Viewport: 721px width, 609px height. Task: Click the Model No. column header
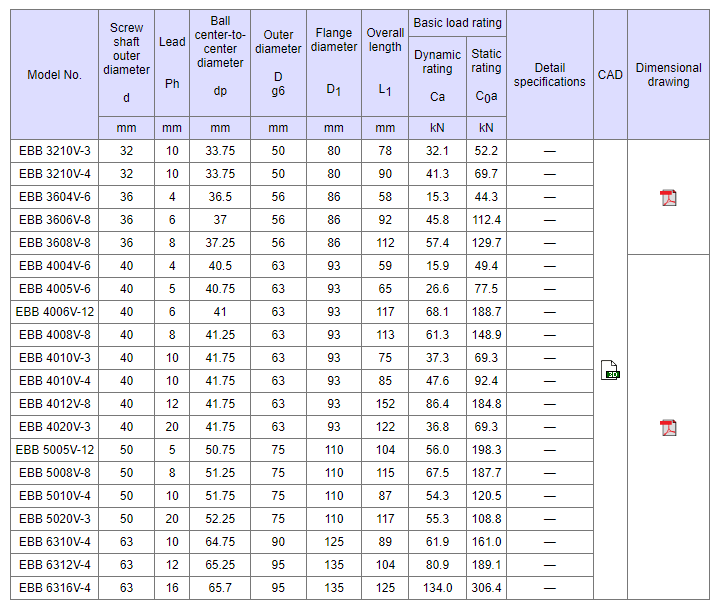[55, 75]
